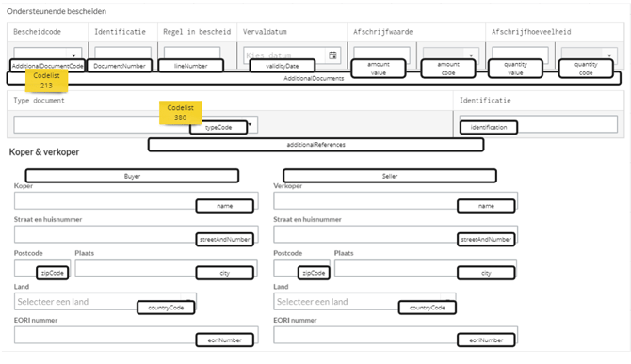Click the Type document column header
631x364 pixels.
[39, 101]
